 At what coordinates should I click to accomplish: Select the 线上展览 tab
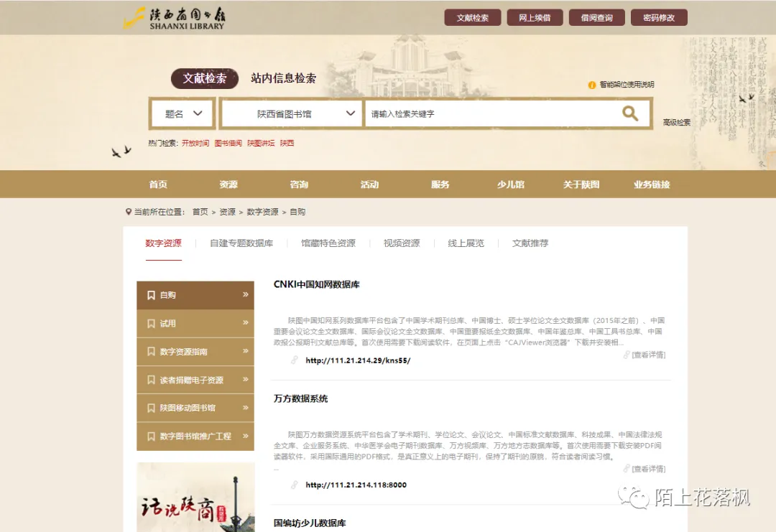coord(466,243)
